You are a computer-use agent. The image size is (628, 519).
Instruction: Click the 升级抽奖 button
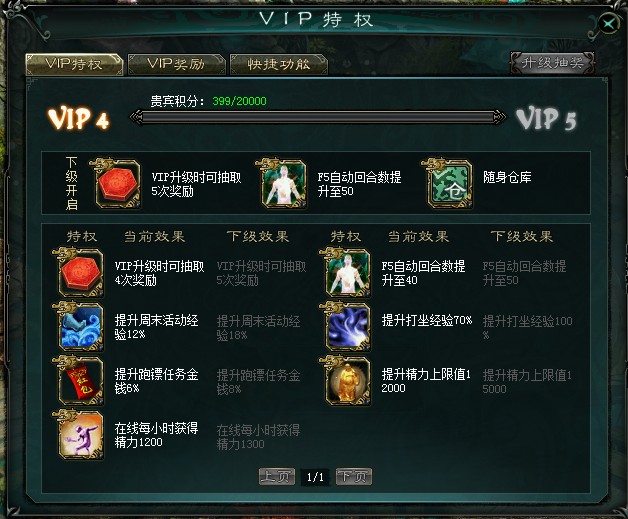tap(552, 63)
